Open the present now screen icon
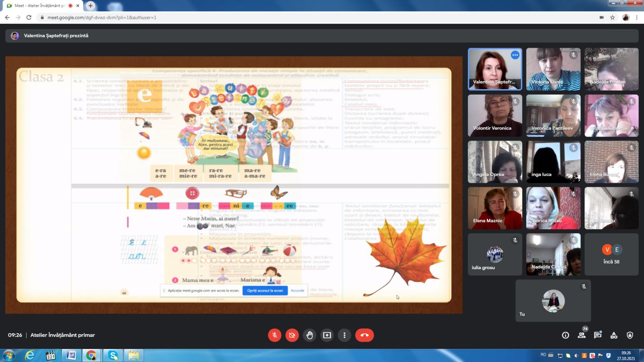Image resolution: width=644 pixels, height=362 pixels. click(327, 335)
